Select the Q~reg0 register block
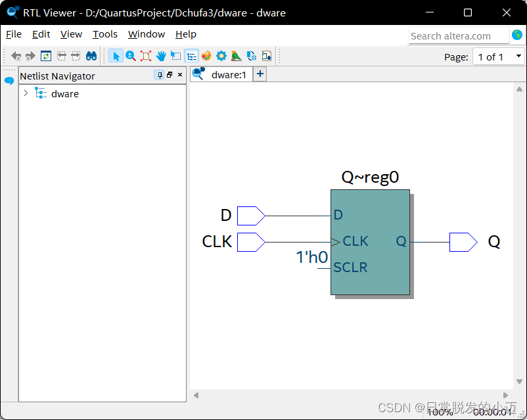 tap(370, 243)
